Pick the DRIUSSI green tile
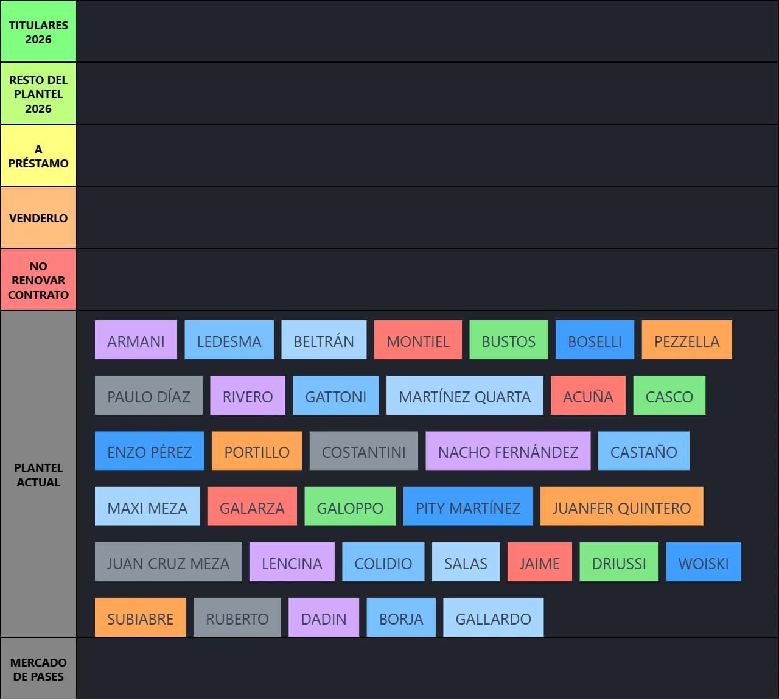The width and height of the screenshot is (779, 700). click(618, 562)
